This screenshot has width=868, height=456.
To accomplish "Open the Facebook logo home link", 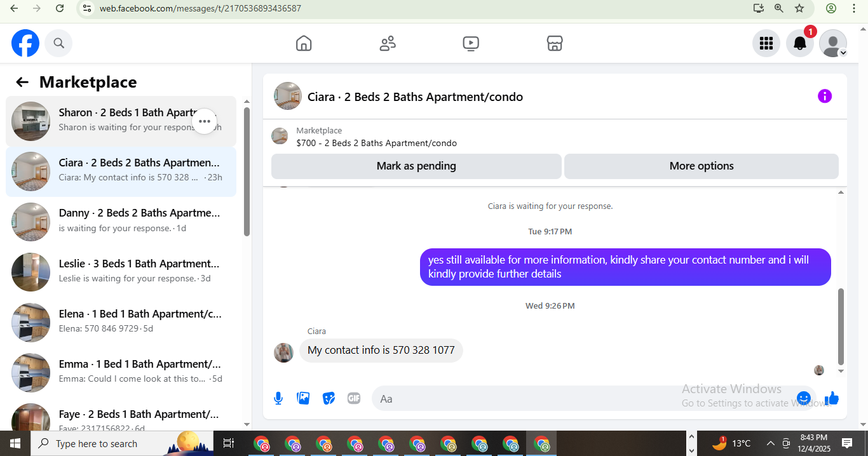I will click(x=25, y=43).
